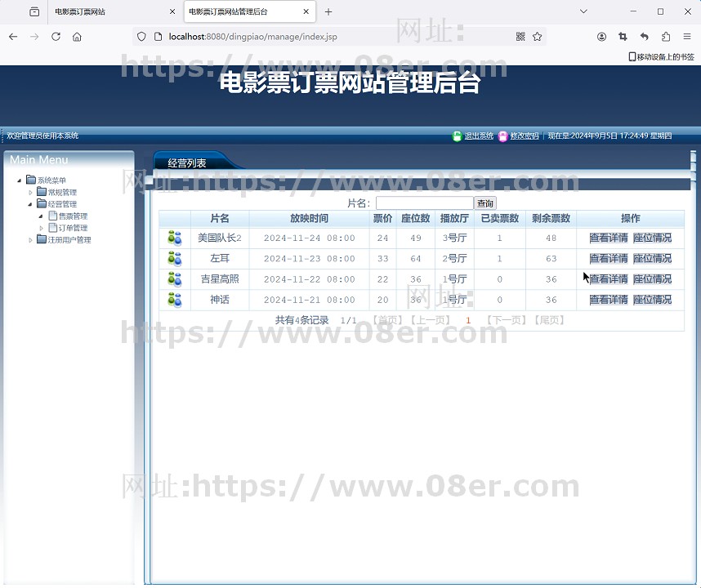The width and height of the screenshot is (701, 588).
Task: Click 座位情况 for 神话
Action: click(x=652, y=300)
